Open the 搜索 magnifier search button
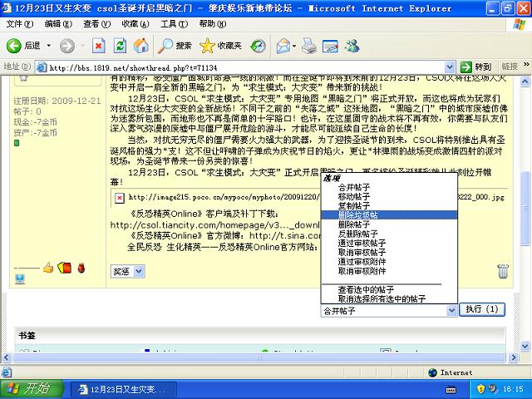 coord(175,45)
